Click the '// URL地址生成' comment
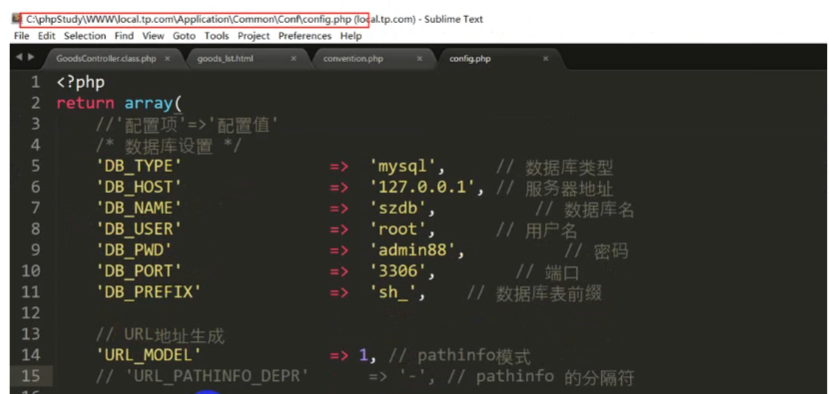829x394 pixels. pos(160,335)
